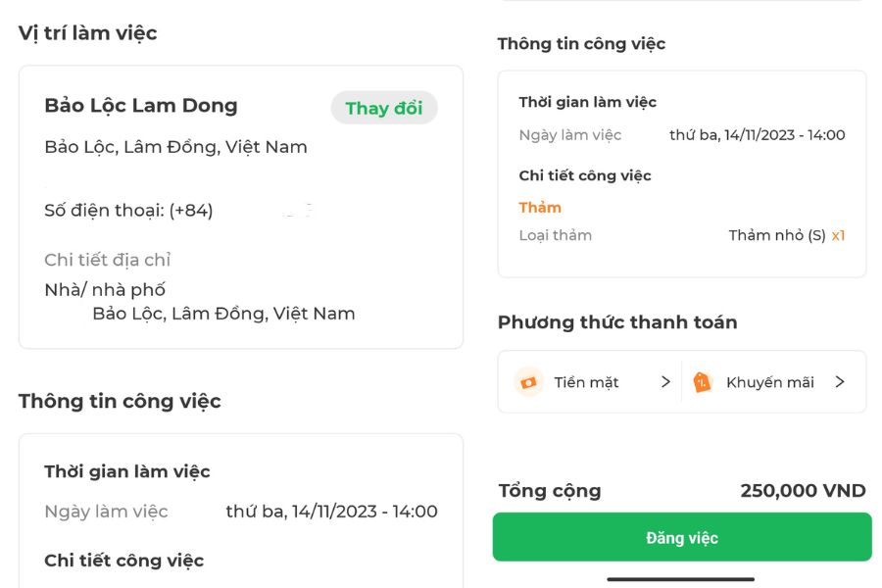
Task: Click the Loại thảm label
Action: pyautogui.click(x=555, y=235)
